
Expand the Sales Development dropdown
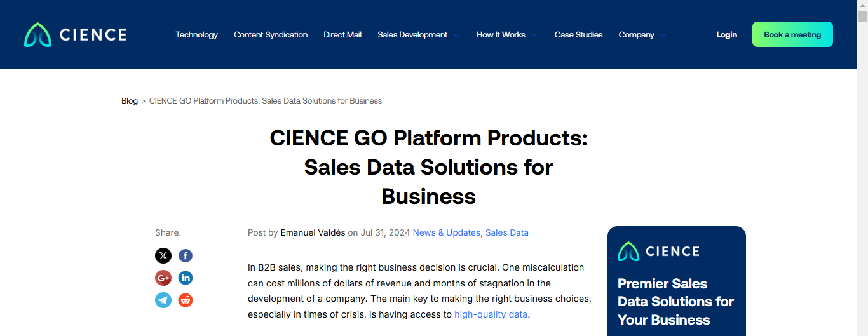(456, 36)
